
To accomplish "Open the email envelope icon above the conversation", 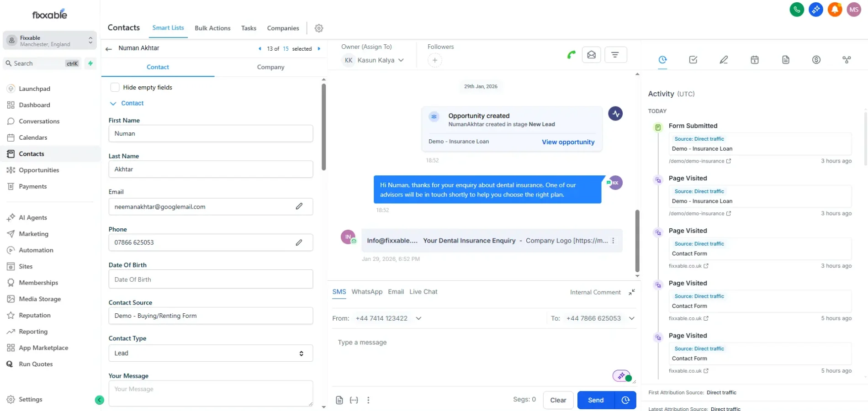I will pos(591,54).
